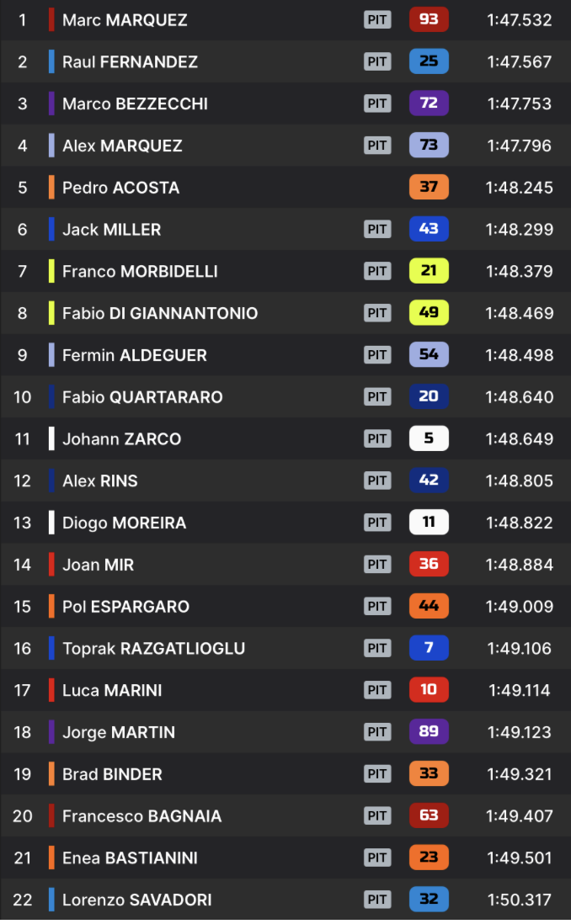Click the PIT tag for Francesco Bagnaia
This screenshot has height=924, width=571.
(x=377, y=815)
